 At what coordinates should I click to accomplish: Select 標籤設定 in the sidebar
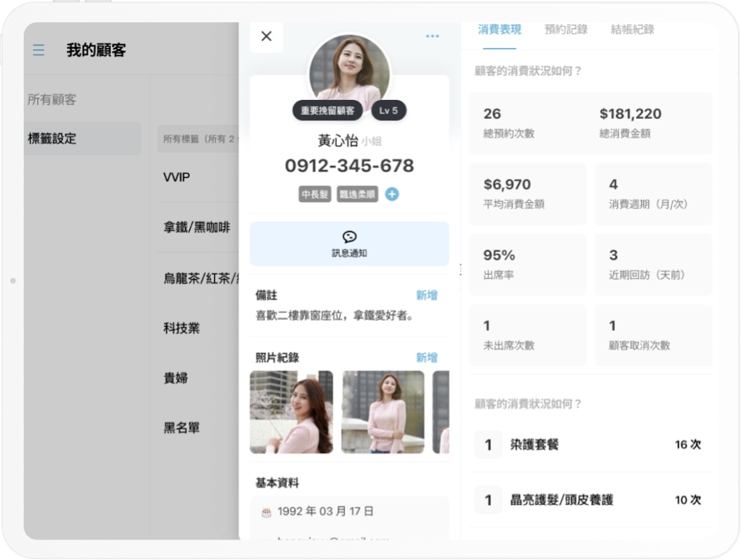(x=83, y=139)
